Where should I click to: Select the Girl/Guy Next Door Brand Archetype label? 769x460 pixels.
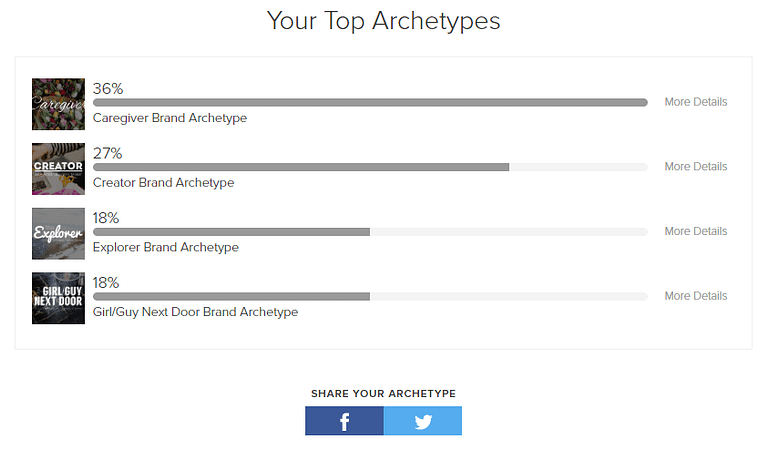click(x=195, y=312)
